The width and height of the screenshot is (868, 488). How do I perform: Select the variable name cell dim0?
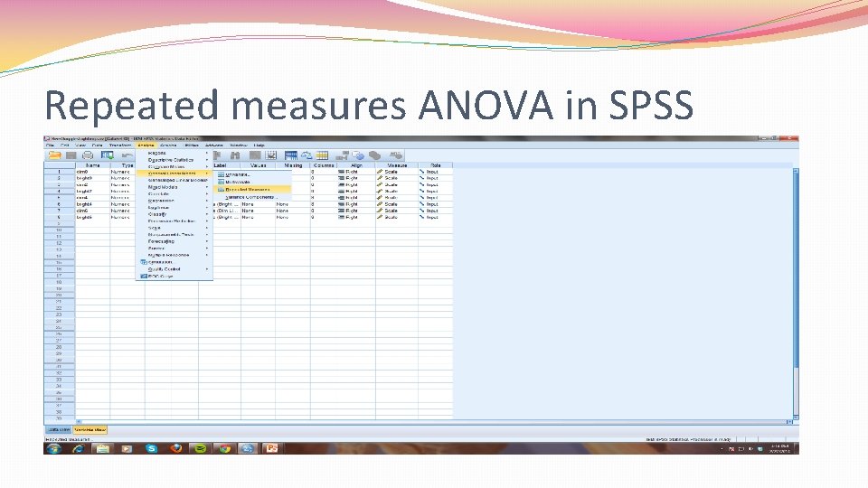[92, 172]
